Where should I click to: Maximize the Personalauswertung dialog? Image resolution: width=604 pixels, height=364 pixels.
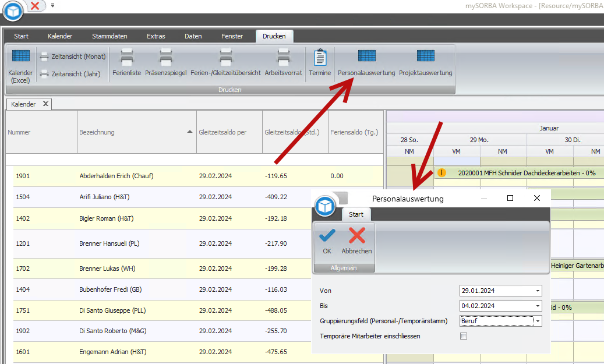tap(510, 198)
